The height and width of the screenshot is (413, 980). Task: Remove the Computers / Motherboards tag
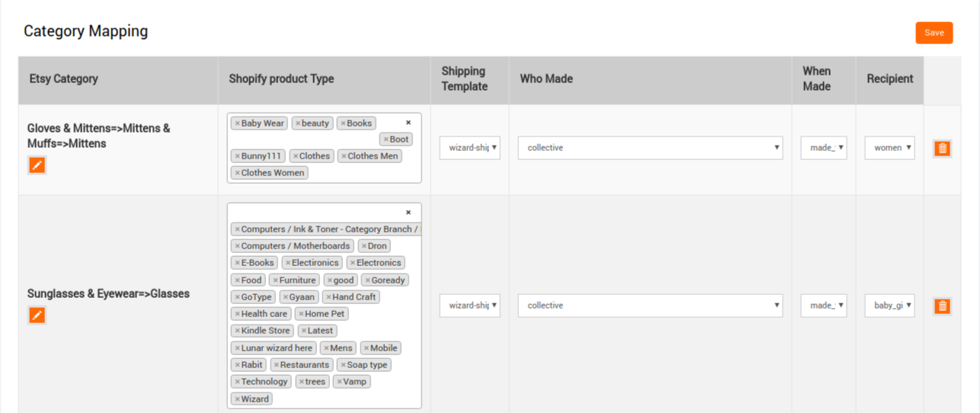coord(237,246)
